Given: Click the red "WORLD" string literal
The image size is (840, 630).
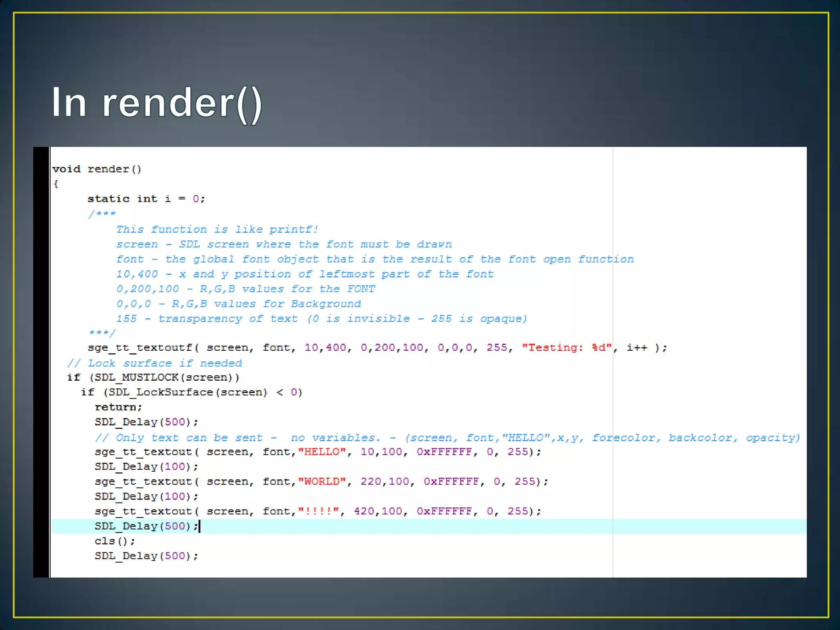Looking at the screenshot, I should (x=322, y=482).
